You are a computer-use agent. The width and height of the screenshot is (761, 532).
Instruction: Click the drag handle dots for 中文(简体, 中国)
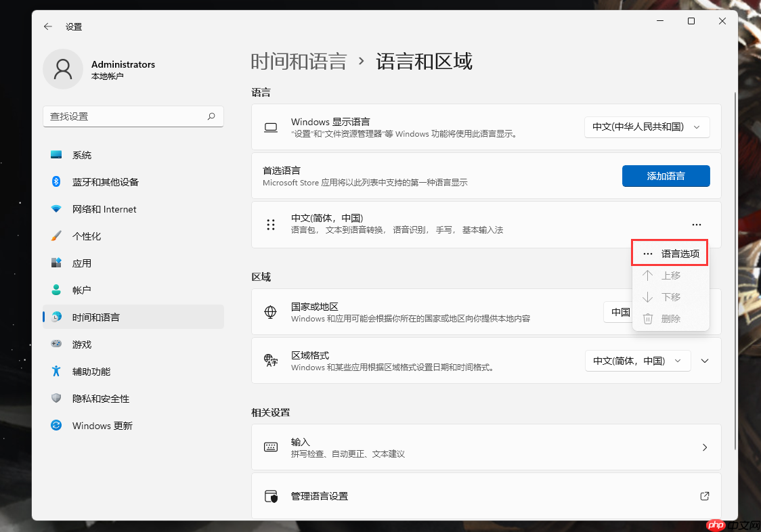pos(271,224)
